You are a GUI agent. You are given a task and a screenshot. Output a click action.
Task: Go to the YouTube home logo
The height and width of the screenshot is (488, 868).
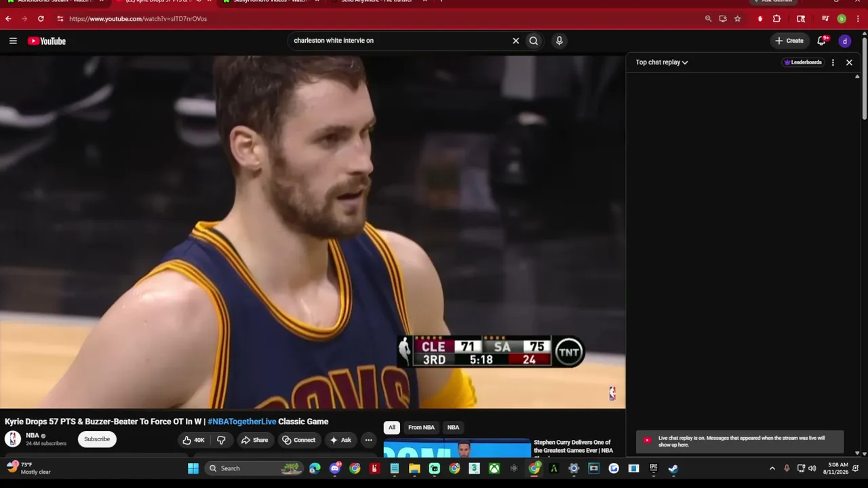click(x=47, y=41)
